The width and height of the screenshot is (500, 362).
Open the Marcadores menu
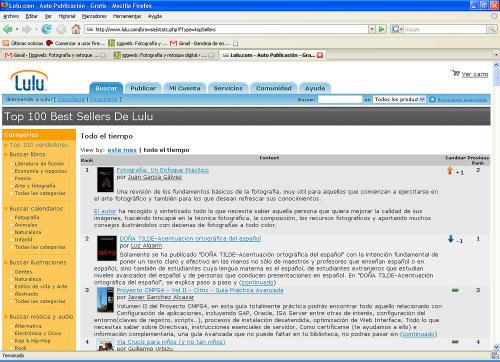click(x=94, y=16)
